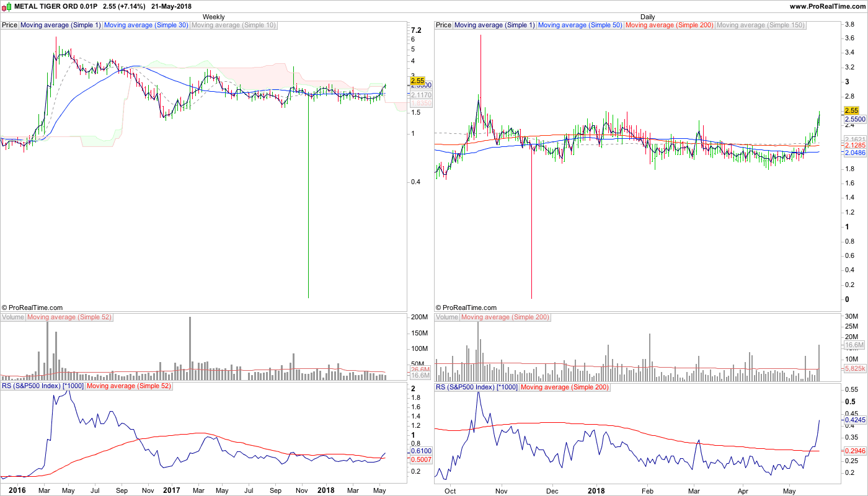Click the 26.6M value tag in Weekly volume
Viewport: 868px width, 496px height.
(x=420, y=370)
